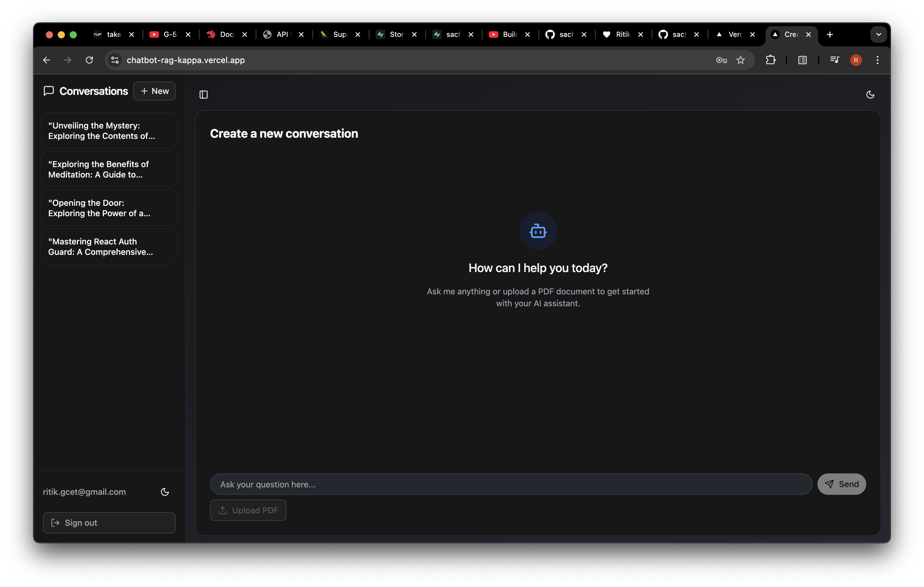Click the password key icon in address bar
The image size is (924, 587).
coord(721,60)
